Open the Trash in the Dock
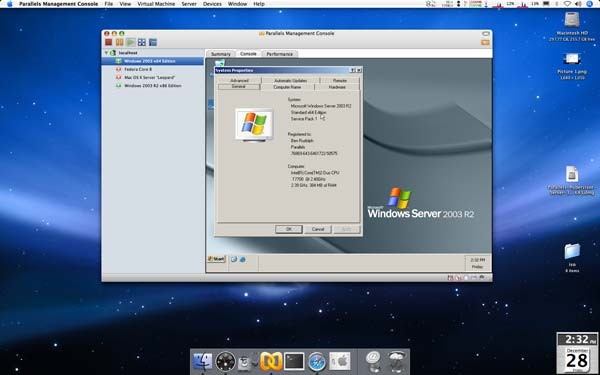Image resolution: width=600 pixels, height=375 pixels. tap(396, 361)
